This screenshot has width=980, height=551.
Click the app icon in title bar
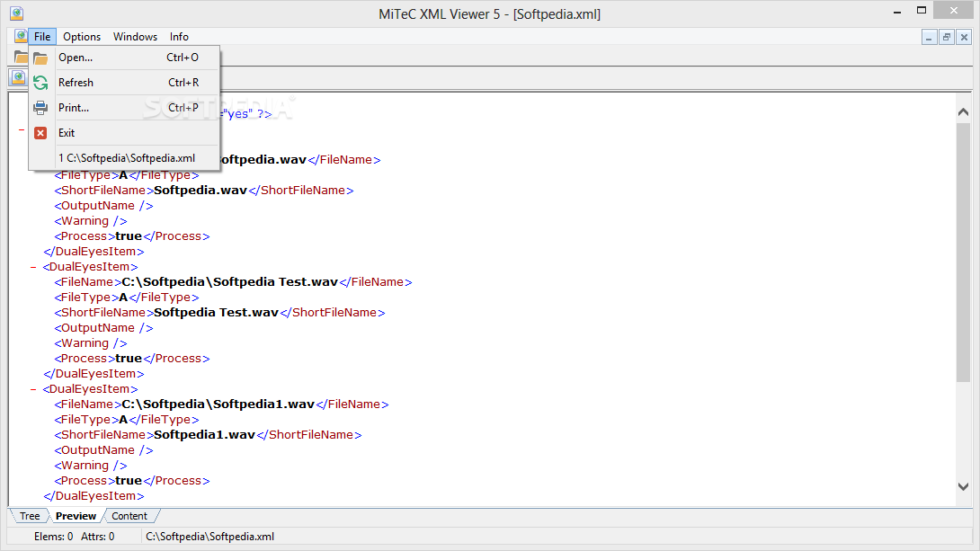(x=17, y=13)
